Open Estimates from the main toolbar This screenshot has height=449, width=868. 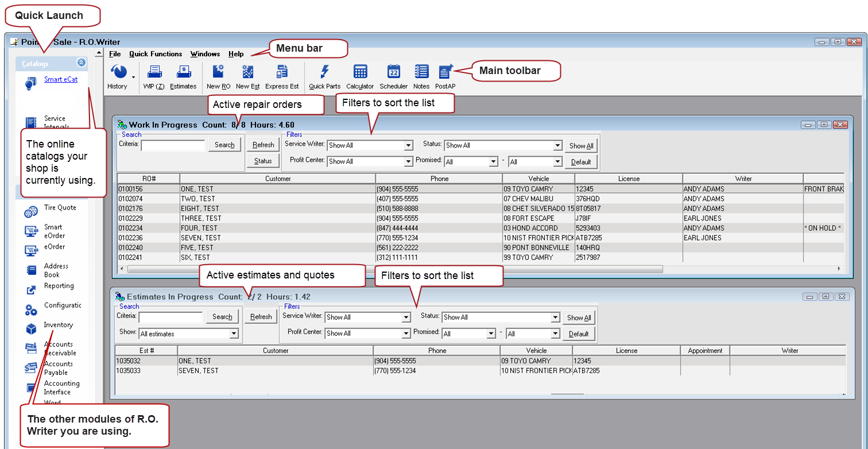[183, 72]
